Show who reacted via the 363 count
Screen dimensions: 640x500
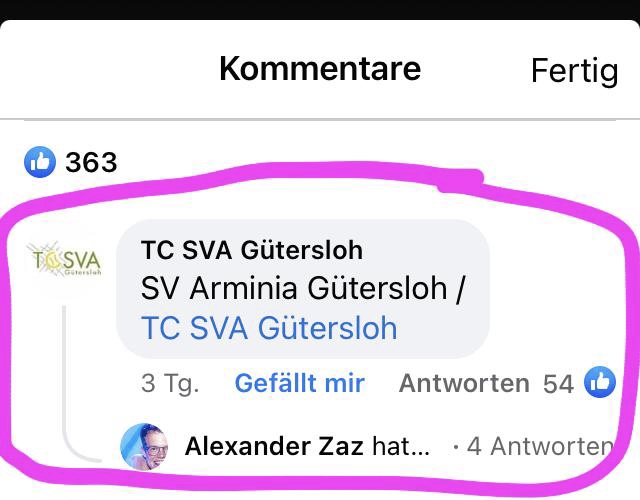click(91, 162)
